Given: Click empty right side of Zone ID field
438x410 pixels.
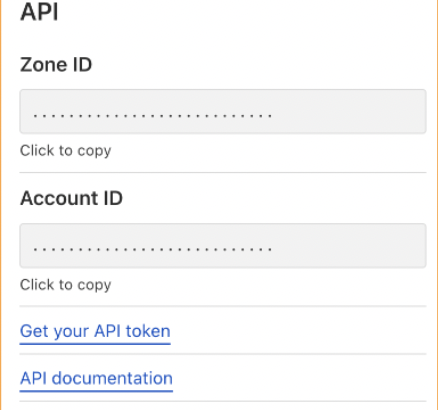Looking at the screenshot, I should tap(350, 111).
